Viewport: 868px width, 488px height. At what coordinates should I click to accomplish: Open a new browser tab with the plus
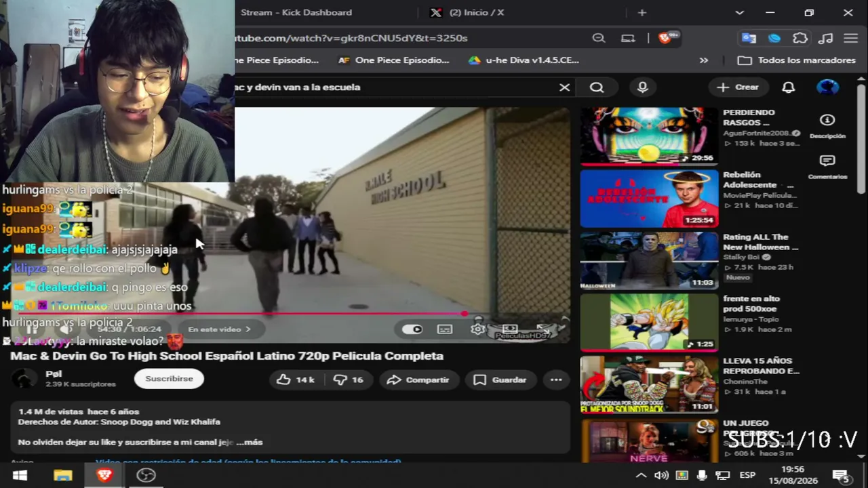(x=642, y=12)
